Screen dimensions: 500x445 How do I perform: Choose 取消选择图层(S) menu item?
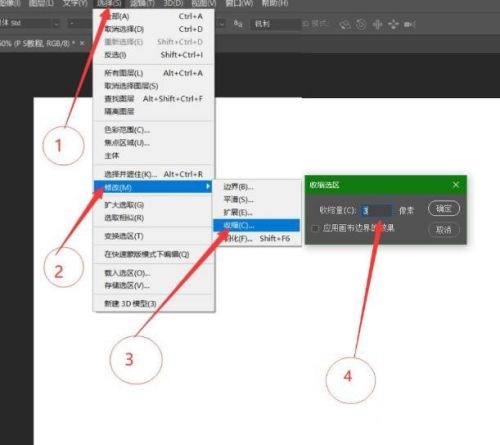154,86
